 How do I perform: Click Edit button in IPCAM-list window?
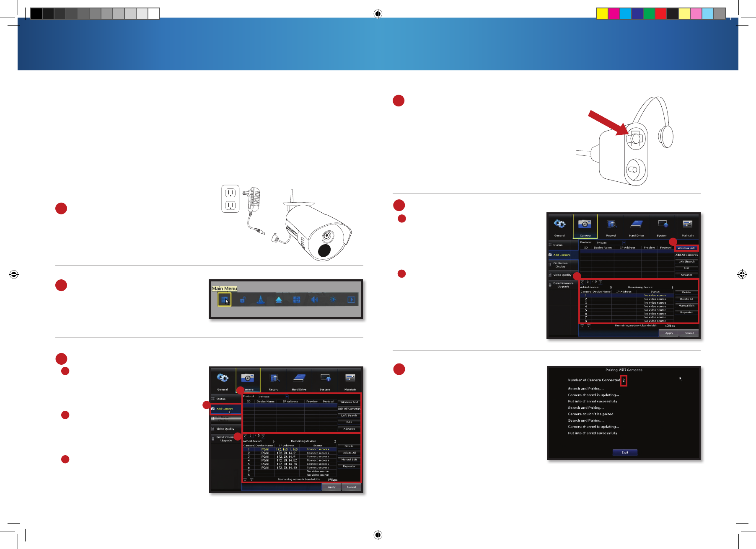pyautogui.click(x=349, y=422)
